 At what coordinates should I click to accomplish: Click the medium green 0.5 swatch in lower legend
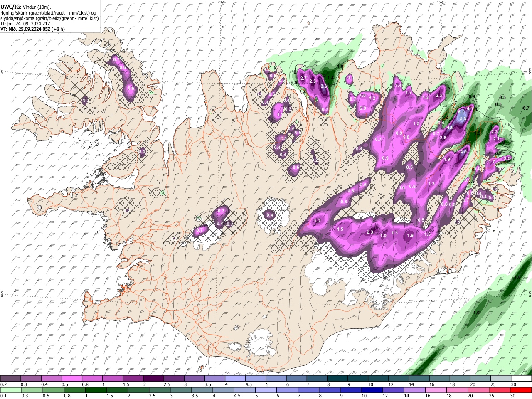point(53,390)
